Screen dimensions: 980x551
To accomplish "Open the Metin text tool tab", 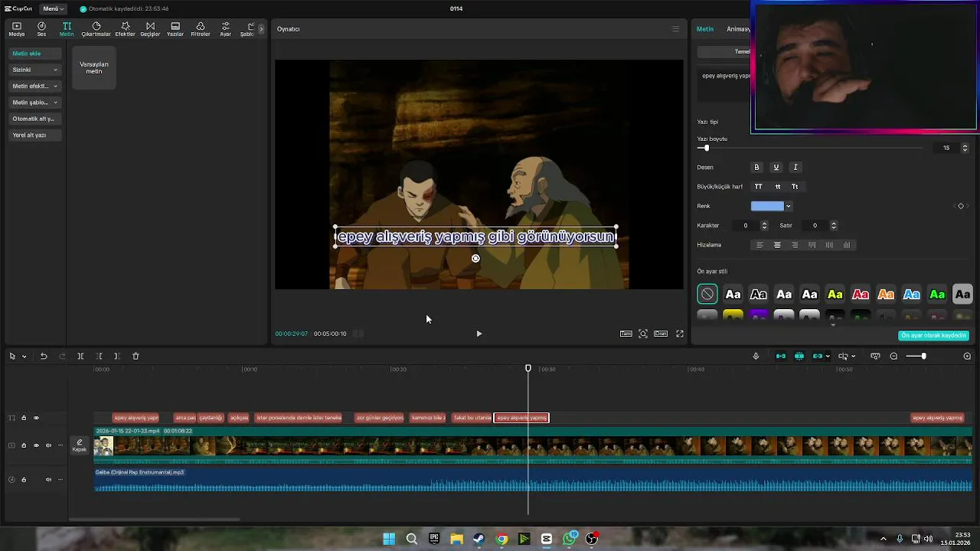I will [x=67, y=29].
